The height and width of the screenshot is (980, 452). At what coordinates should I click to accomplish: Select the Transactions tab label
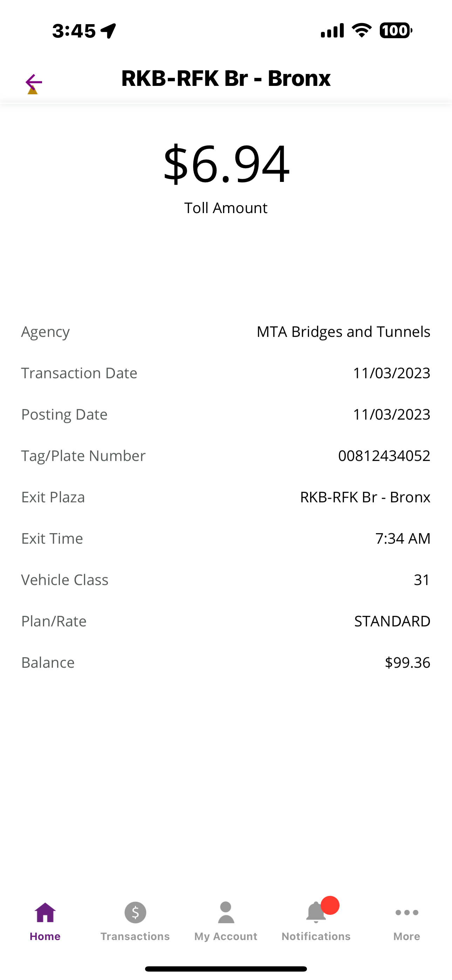pyautogui.click(x=135, y=936)
